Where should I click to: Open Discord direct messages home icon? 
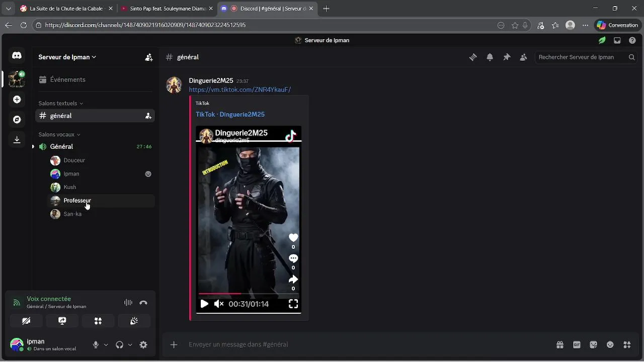tap(17, 56)
